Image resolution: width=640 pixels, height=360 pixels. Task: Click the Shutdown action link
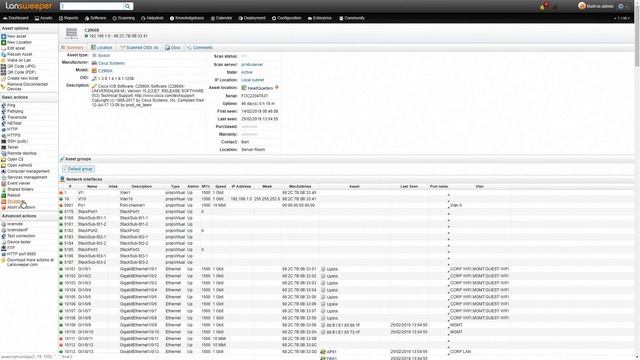[16, 202]
